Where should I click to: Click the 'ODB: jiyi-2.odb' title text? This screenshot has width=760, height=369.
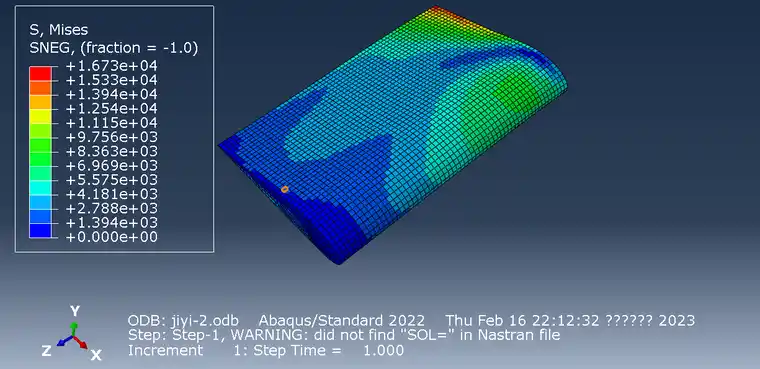tap(183, 321)
